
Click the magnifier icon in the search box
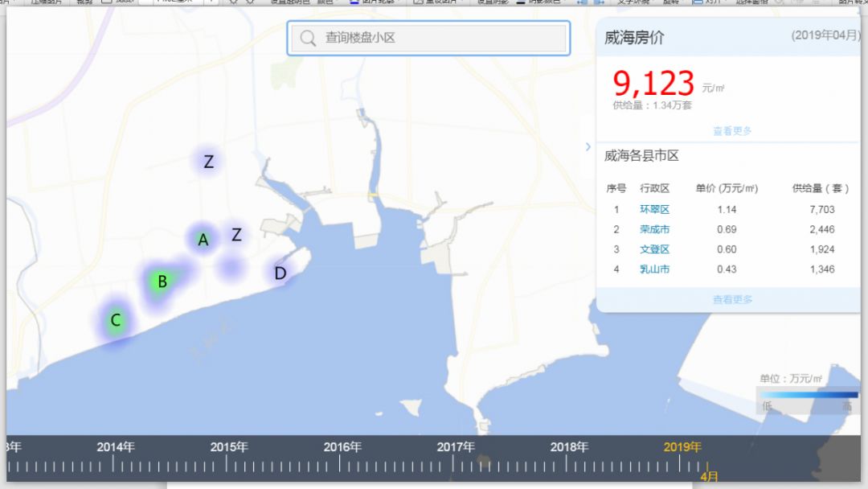point(308,37)
